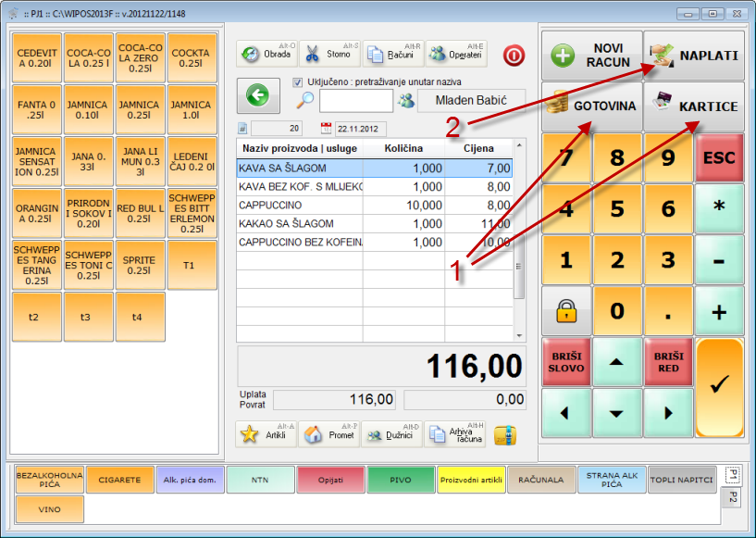Click the red power exit icon
Image resolution: width=756 pixels, height=538 pixels.
click(514, 55)
